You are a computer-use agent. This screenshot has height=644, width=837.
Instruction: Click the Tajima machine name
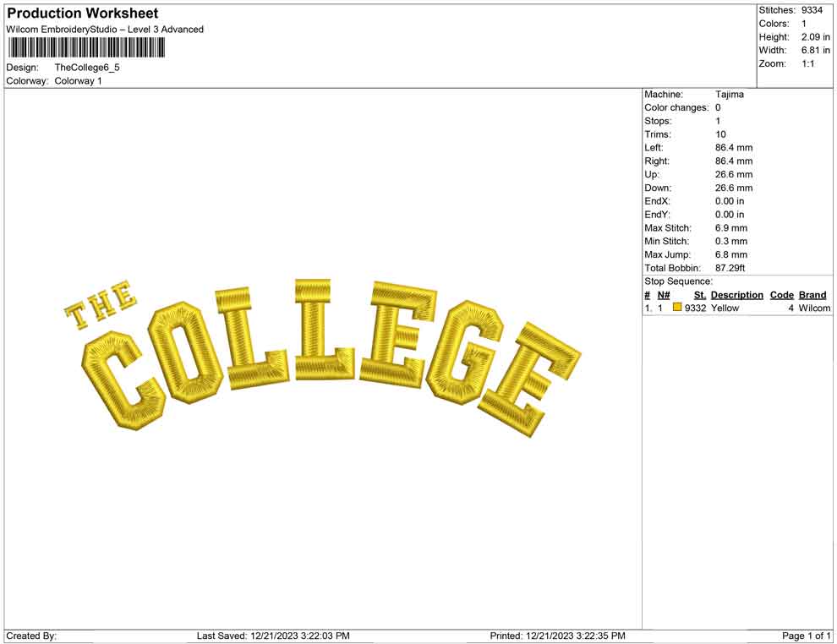tap(732, 95)
